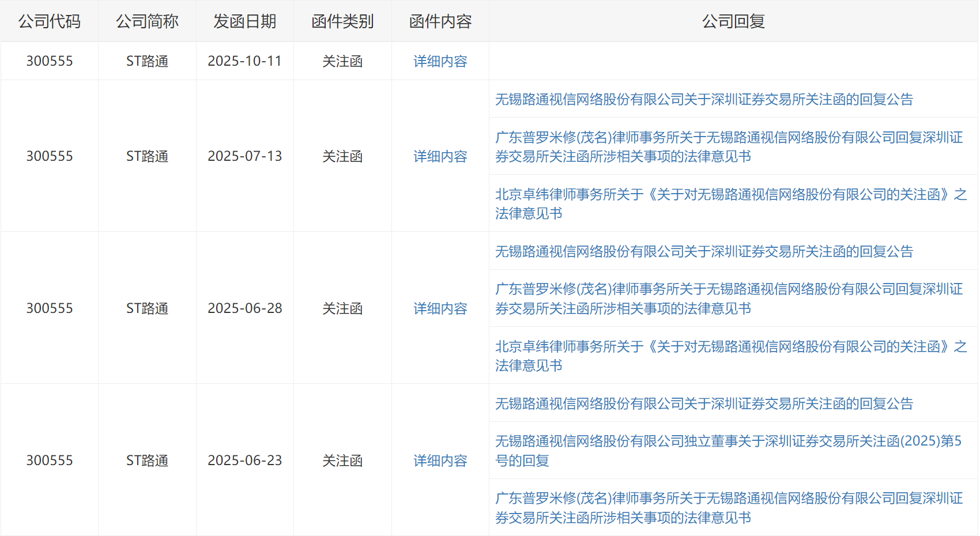Image resolution: width=980 pixels, height=536 pixels.
Task: Open the 独立董事 关注函(2025)第5号的回复 link
Action: click(x=728, y=451)
